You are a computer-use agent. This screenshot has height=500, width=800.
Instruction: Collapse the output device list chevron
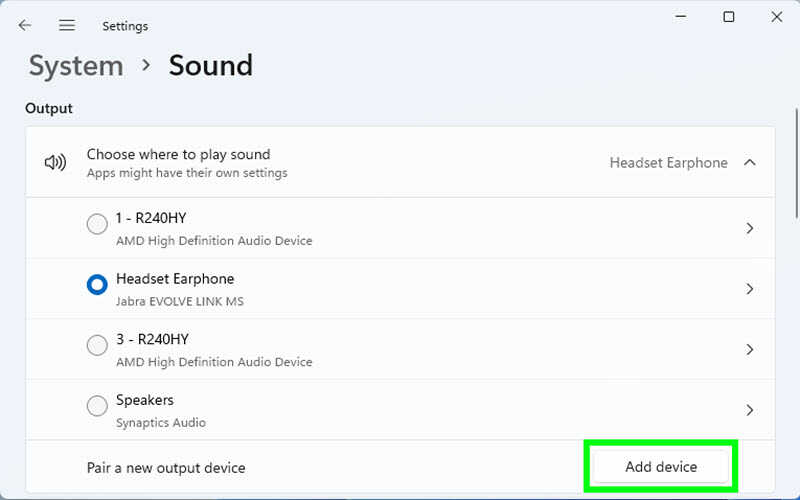coord(749,162)
